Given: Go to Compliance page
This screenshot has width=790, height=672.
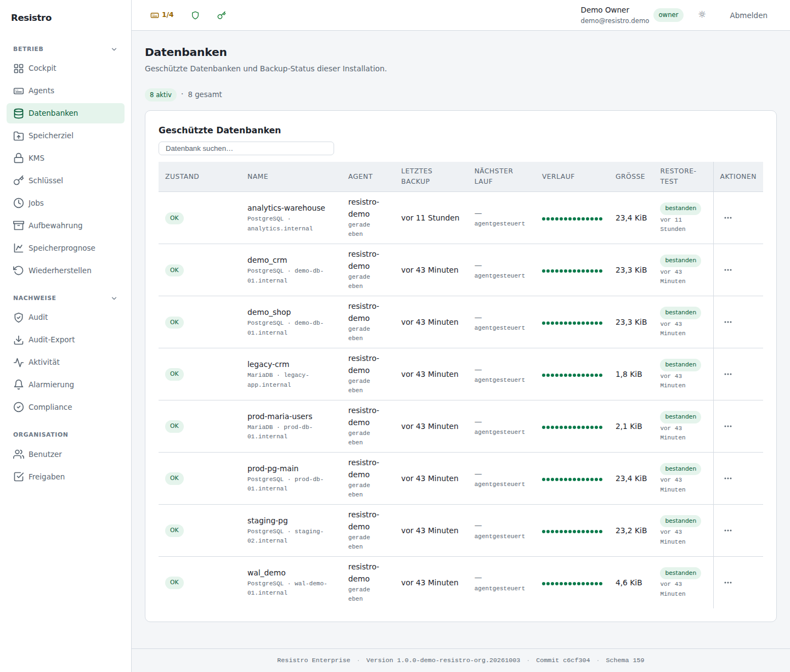Looking at the screenshot, I should [65, 408].
